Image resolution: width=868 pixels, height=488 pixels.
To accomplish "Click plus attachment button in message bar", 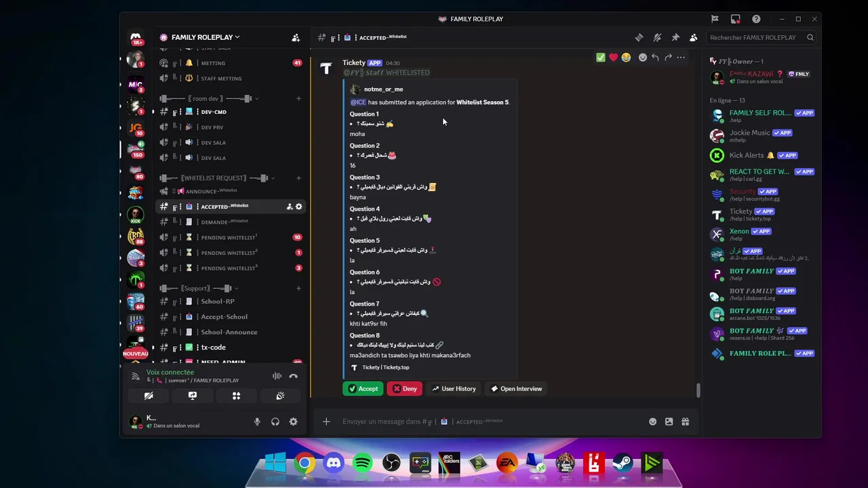I will (x=326, y=422).
